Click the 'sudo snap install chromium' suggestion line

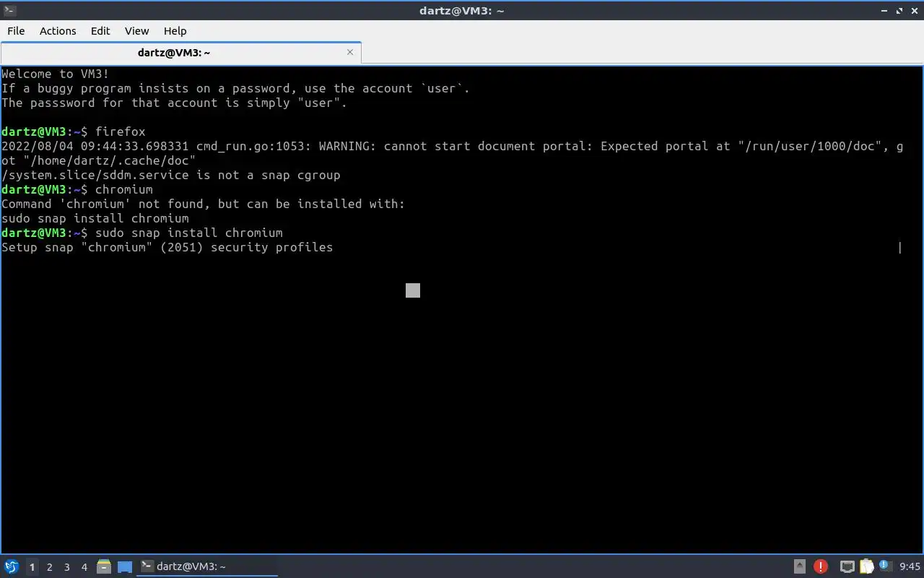pos(95,218)
